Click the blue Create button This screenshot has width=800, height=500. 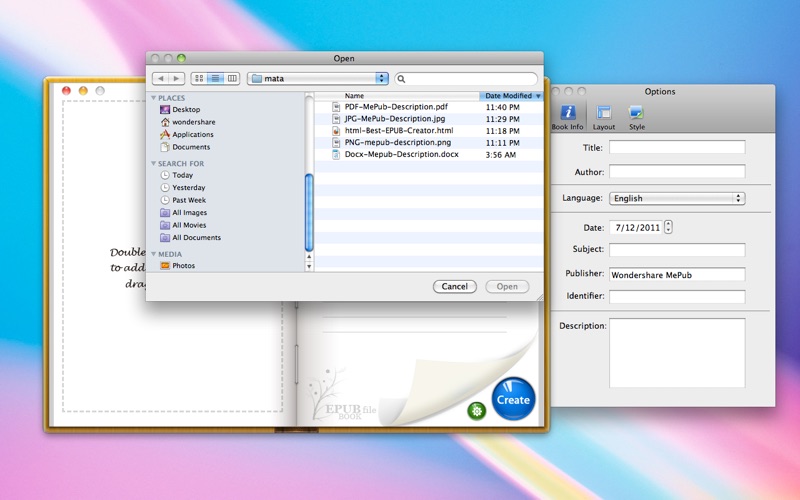point(514,399)
